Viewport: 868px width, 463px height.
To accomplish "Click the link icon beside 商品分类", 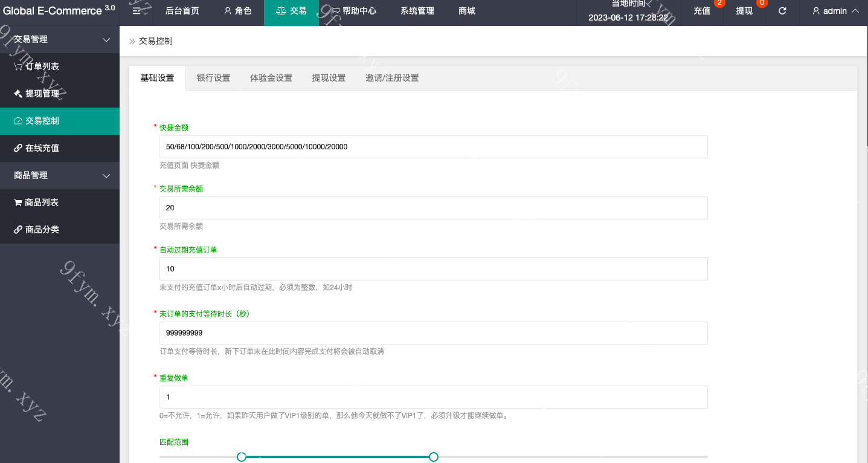I will (18, 230).
